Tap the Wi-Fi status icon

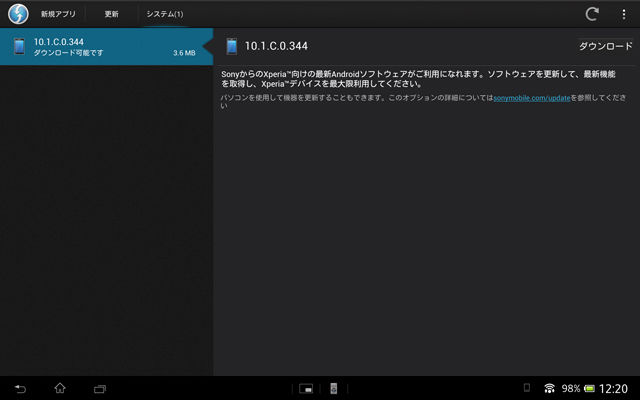click(x=549, y=388)
